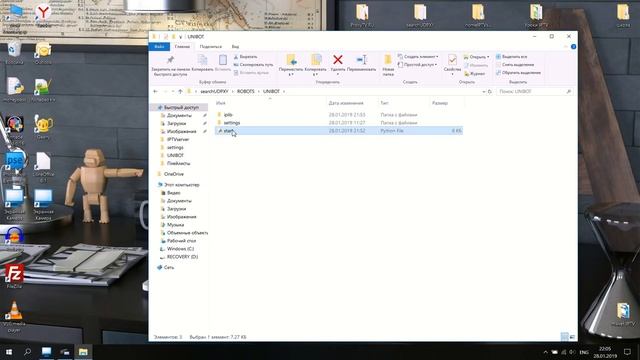This screenshot has width=640, height=360.
Task: Select the start Python file row
Action: click(x=338, y=131)
